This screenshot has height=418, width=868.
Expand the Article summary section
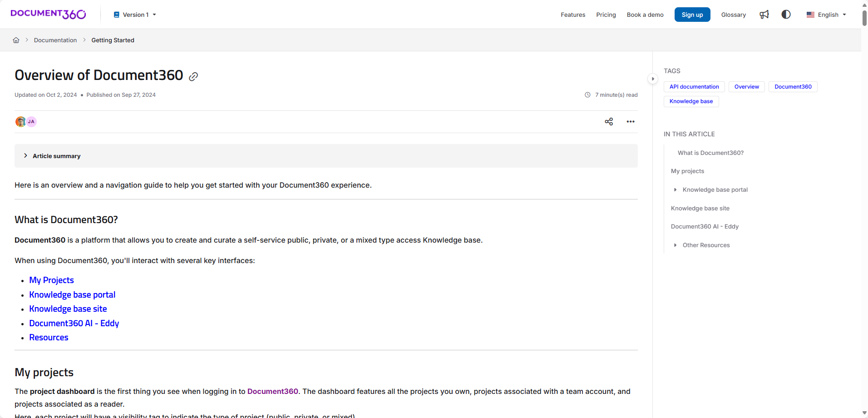click(326, 156)
